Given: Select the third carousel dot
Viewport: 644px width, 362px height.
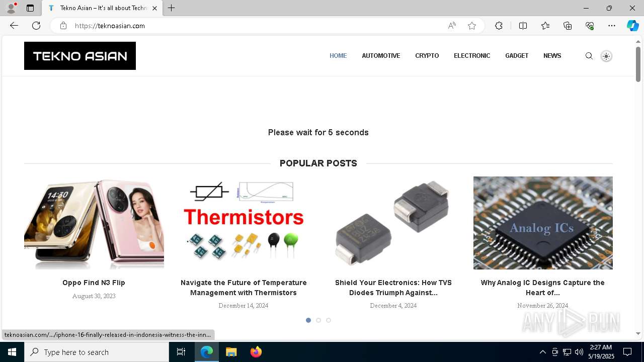Looking at the screenshot, I should click(x=329, y=320).
